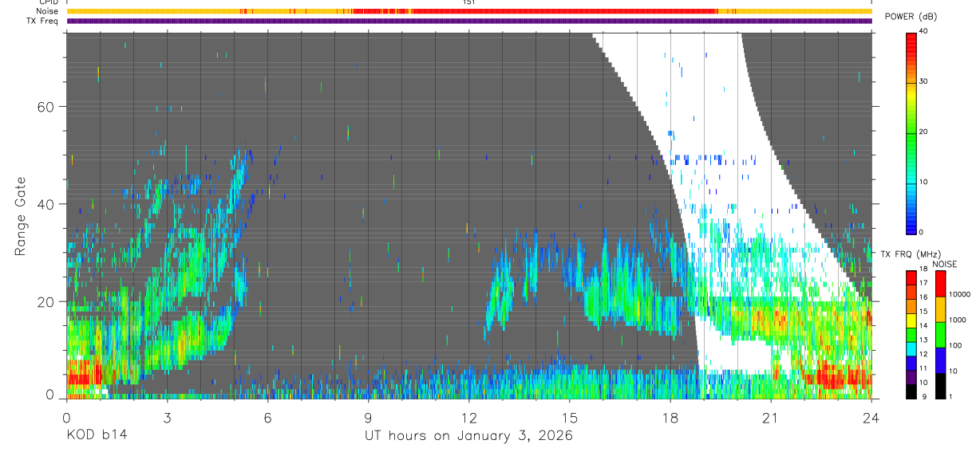
Task: Click the power colorbar '20' label
Action: click(x=924, y=132)
